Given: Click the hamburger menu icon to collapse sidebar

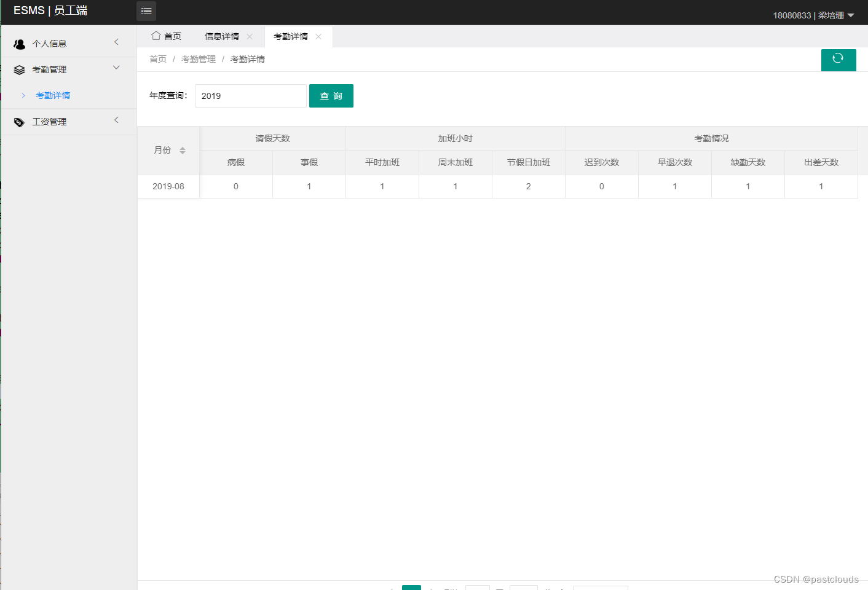Looking at the screenshot, I should click(x=146, y=10).
